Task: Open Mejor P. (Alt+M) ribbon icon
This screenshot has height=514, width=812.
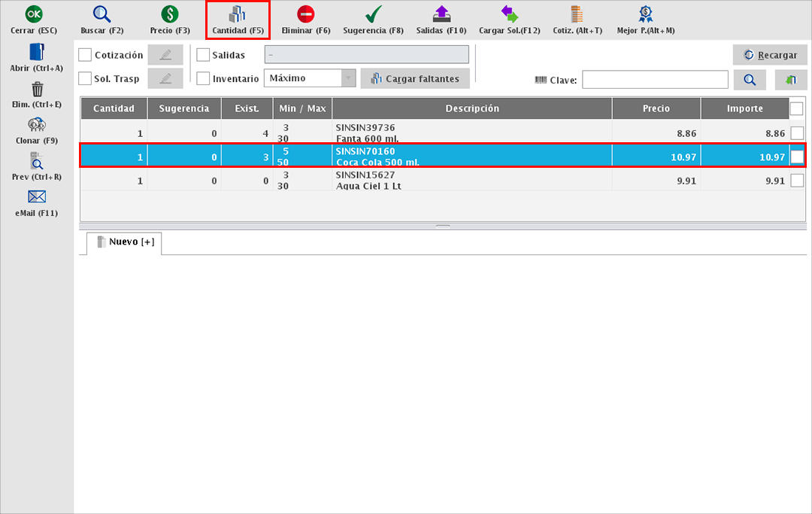Action: [x=645, y=14]
